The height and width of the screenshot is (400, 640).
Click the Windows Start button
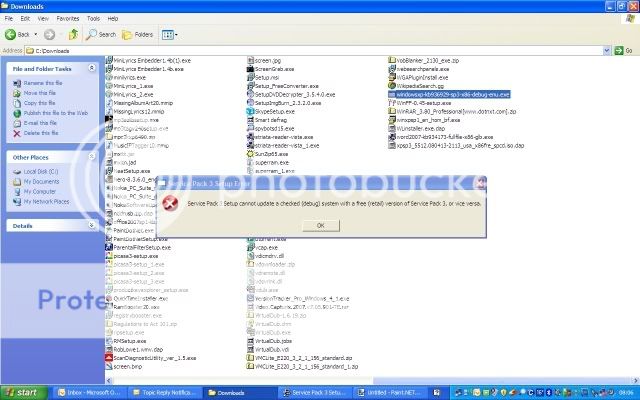(22, 393)
